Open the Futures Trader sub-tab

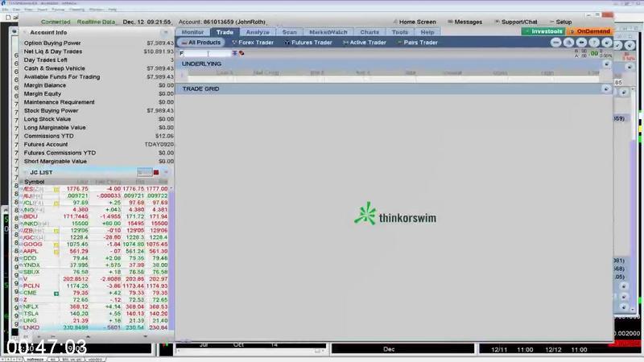[x=308, y=43]
